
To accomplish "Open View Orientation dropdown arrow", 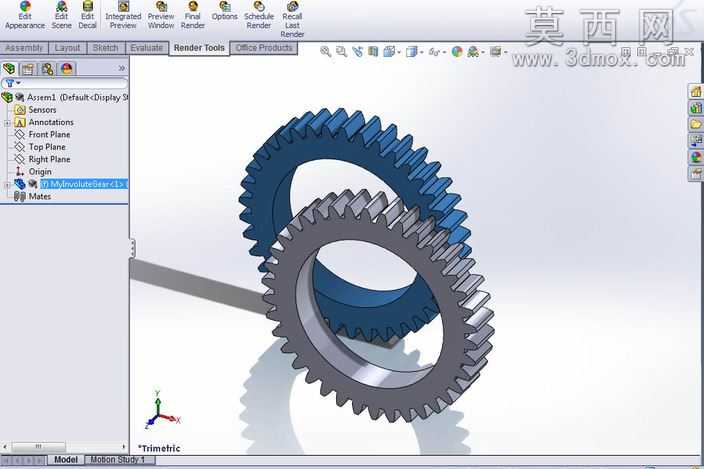I will pyautogui.click(x=399, y=53).
